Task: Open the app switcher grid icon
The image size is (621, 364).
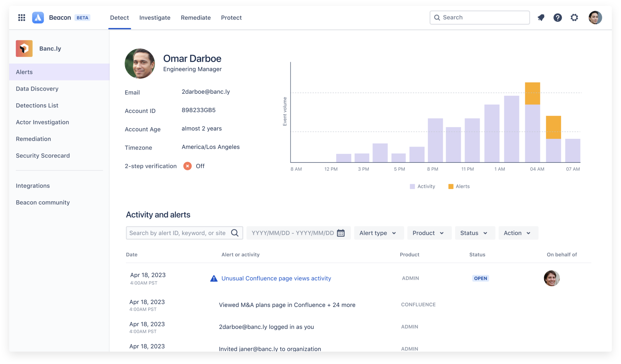Action: [x=22, y=18]
